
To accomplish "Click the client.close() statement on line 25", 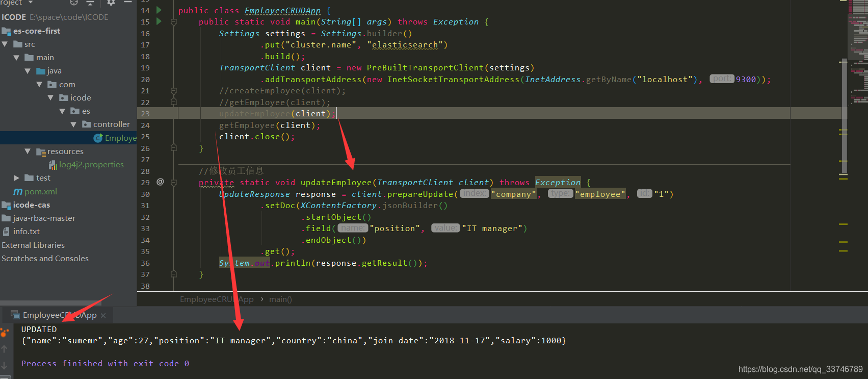I will point(257,136).
